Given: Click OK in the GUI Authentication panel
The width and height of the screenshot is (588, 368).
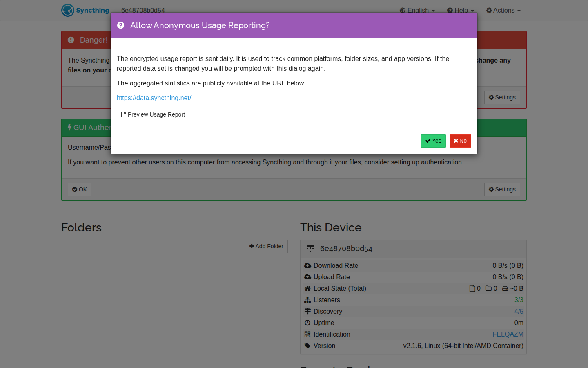Looking at the screenshot, I should [x=80, y=189].
